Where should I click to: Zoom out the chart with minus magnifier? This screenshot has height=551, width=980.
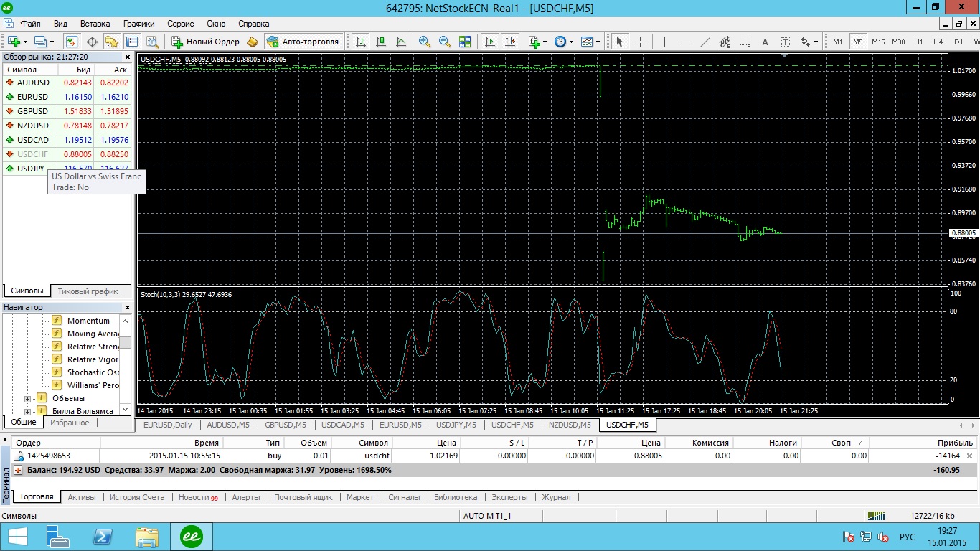445,42
